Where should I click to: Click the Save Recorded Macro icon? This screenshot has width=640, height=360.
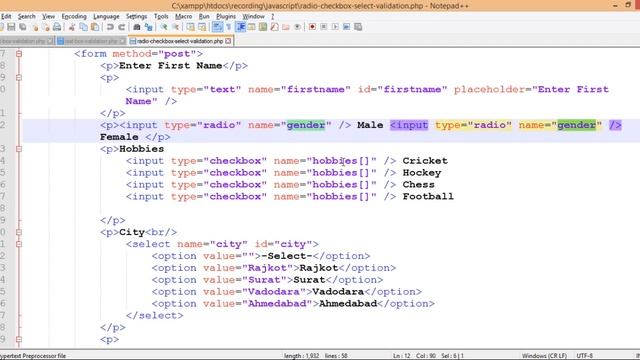(x=358, y=27)
